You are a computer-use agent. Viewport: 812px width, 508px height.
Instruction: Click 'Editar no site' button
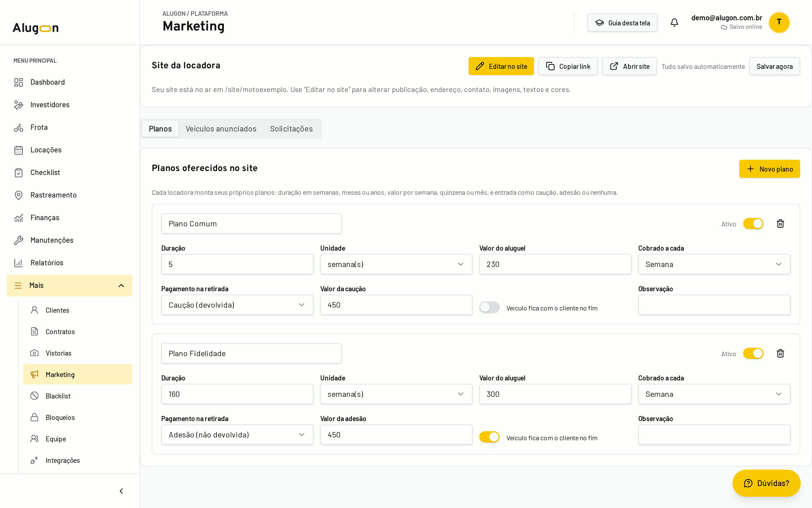pyautogui.click(x=501, y=66)
